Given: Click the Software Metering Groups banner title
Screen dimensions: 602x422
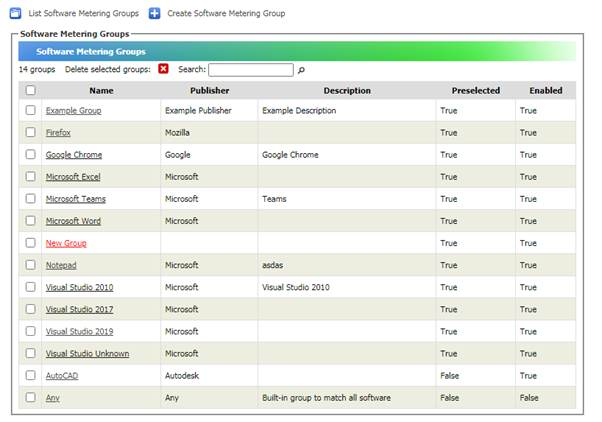Looking at the screenshot, I should click(x=91, y=51).
